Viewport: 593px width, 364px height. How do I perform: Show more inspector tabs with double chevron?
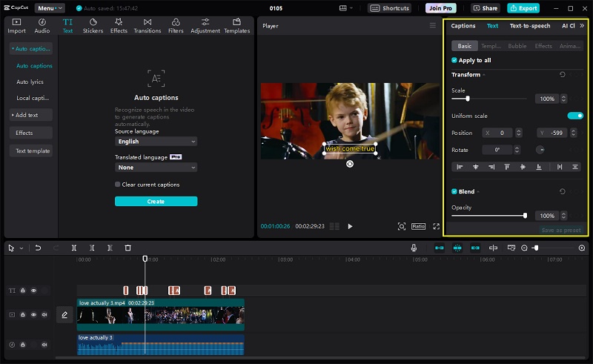coord(582,26)
